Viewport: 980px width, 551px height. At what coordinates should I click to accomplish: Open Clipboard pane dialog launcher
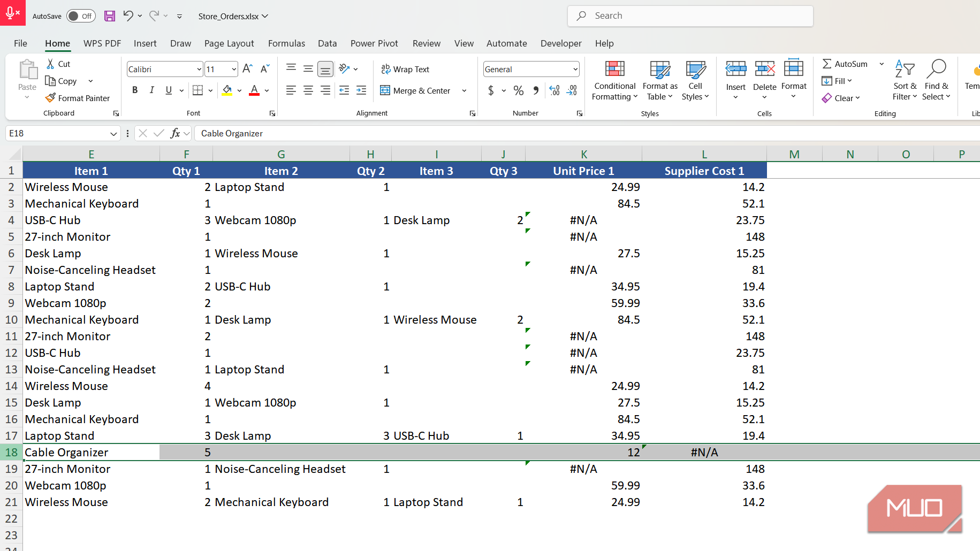coord(116,113)
